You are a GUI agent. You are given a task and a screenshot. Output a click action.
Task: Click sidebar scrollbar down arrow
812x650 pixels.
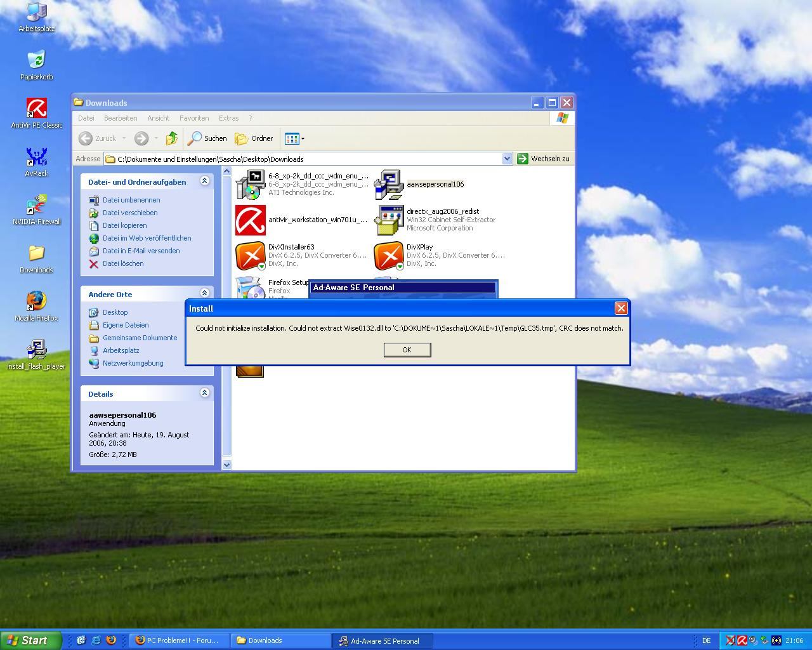tap(226, 465)
